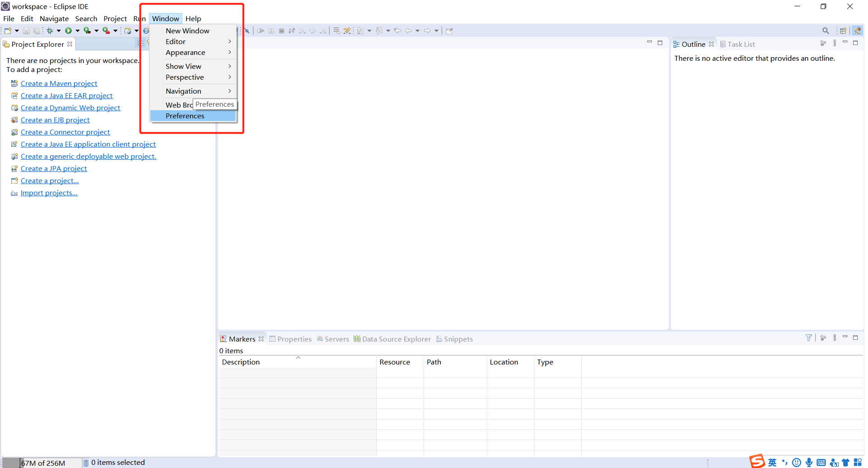868x468 pixels.
Task: Click the Description column header
Action: point(298,362)
